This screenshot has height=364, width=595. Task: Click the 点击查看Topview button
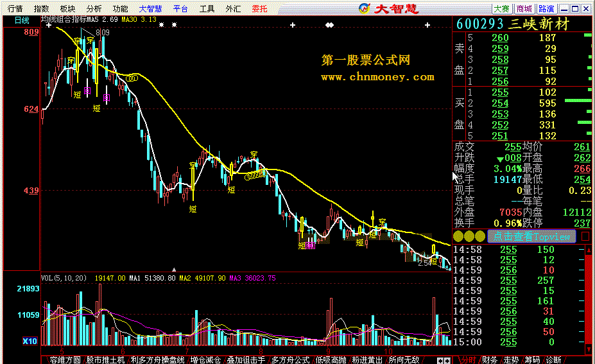coord(531,236)
